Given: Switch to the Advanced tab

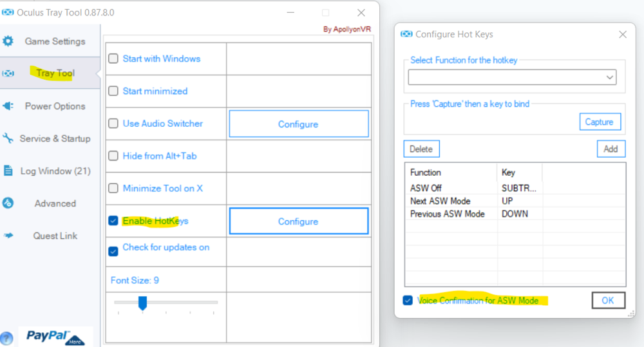Looking at the screenshot, I should point(50,203).
